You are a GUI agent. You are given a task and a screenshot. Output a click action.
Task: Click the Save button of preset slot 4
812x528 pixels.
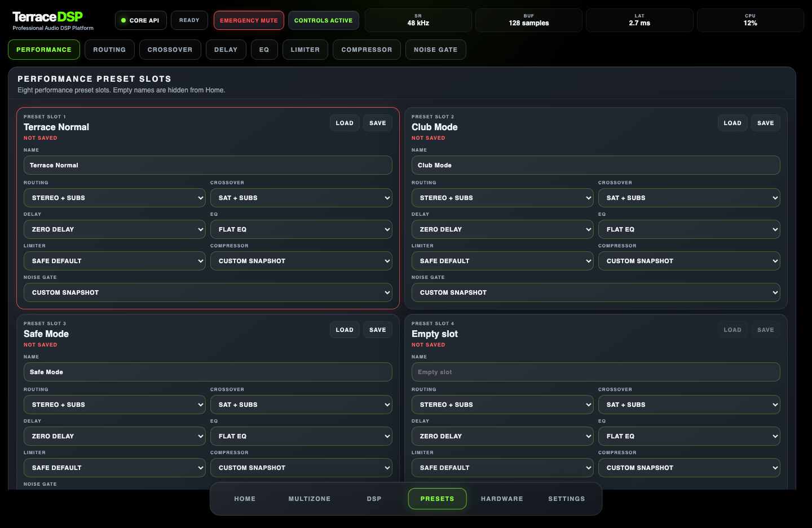point(766,330)
